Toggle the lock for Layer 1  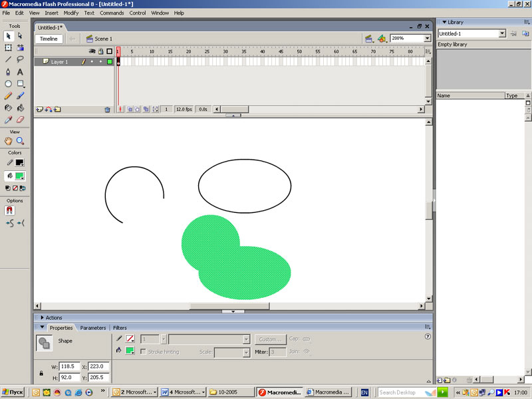pyautogui.click(x=100, y=62)
